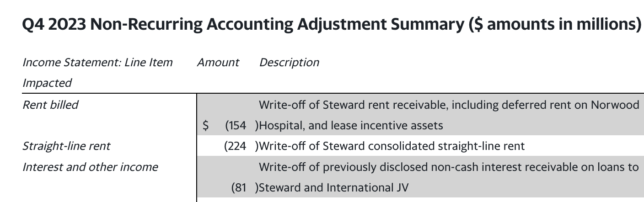This screenshot has height=202, width=644.
Task: Select the (224 amount value
Action: click(235, 146)
